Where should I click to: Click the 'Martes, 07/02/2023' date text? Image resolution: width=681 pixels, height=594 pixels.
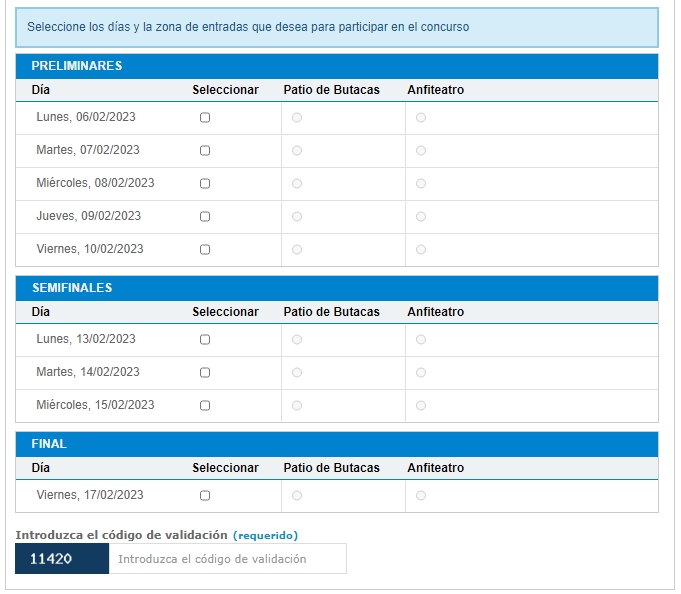pyautogui.click(x=88, y=150)
